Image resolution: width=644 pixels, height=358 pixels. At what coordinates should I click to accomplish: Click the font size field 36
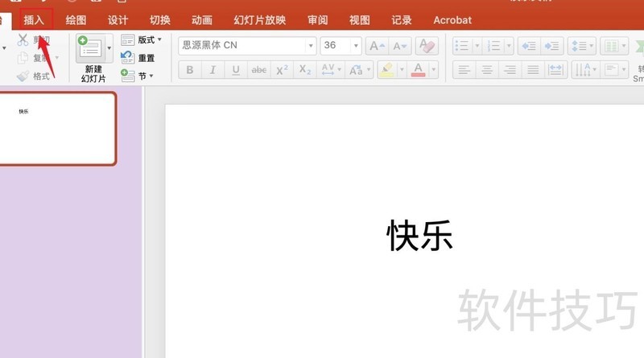(336, 45)
